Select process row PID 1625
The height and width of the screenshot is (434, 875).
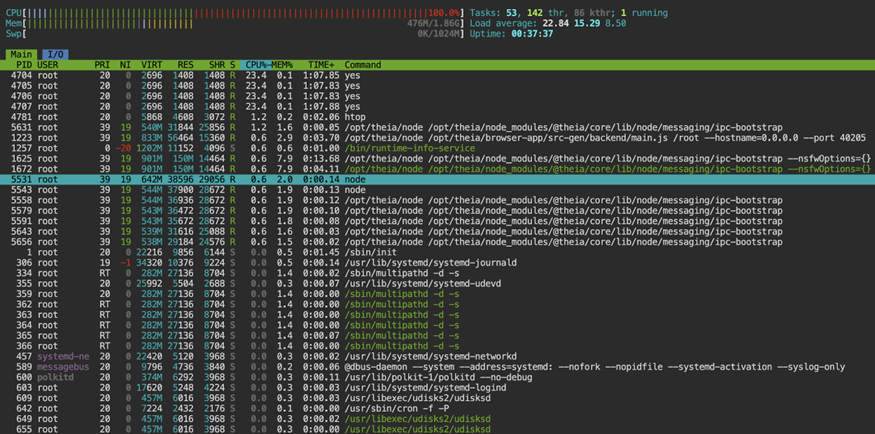pyautogui.click(x=438, y=158)
